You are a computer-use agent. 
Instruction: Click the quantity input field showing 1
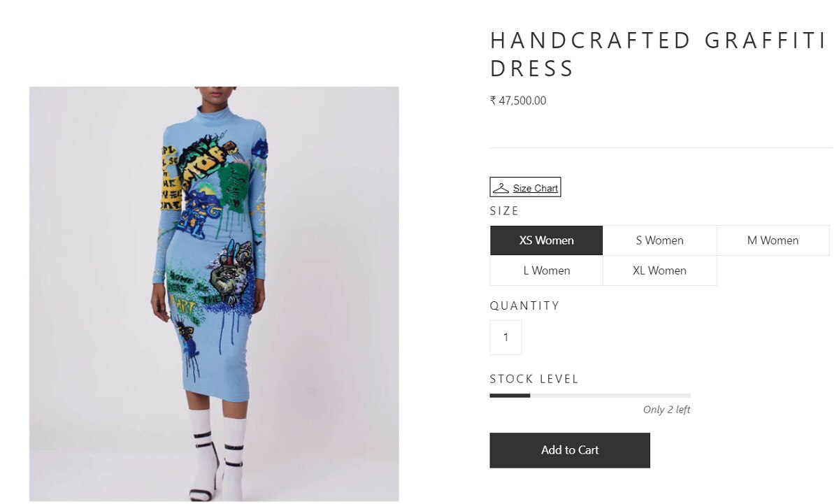click(505, 338)
